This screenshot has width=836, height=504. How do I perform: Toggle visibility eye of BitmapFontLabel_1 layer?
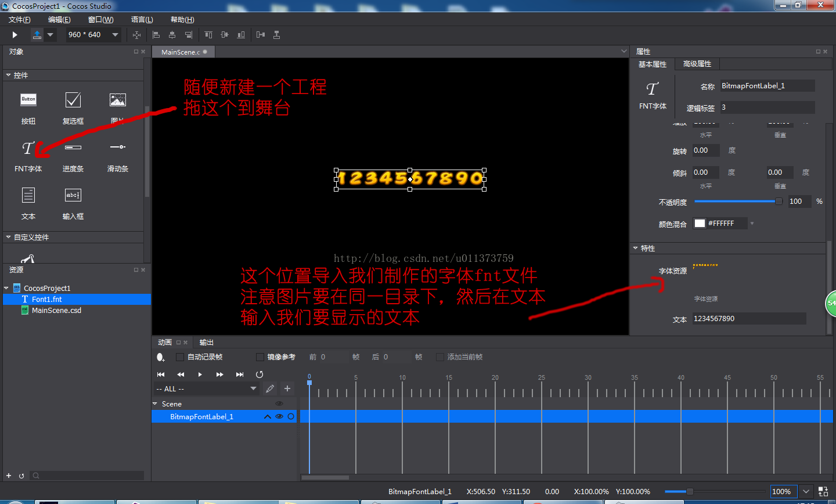coord(279,416)
